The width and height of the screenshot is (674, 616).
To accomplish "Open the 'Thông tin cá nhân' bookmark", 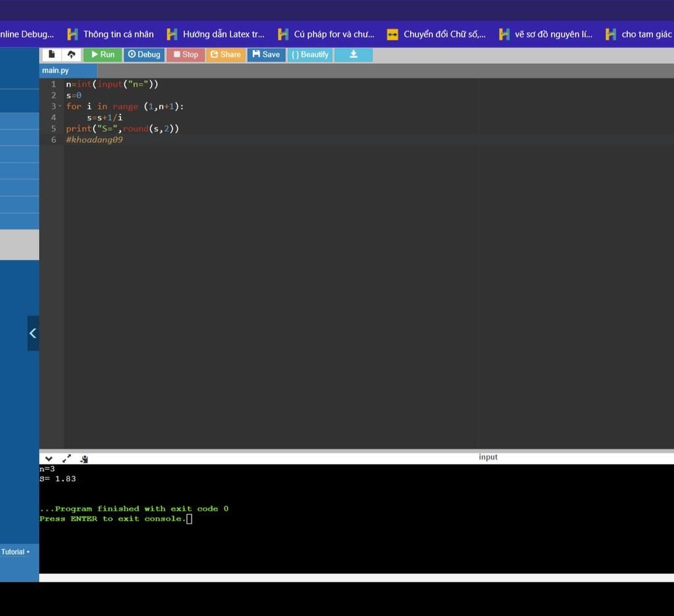I will coord(111,34).
